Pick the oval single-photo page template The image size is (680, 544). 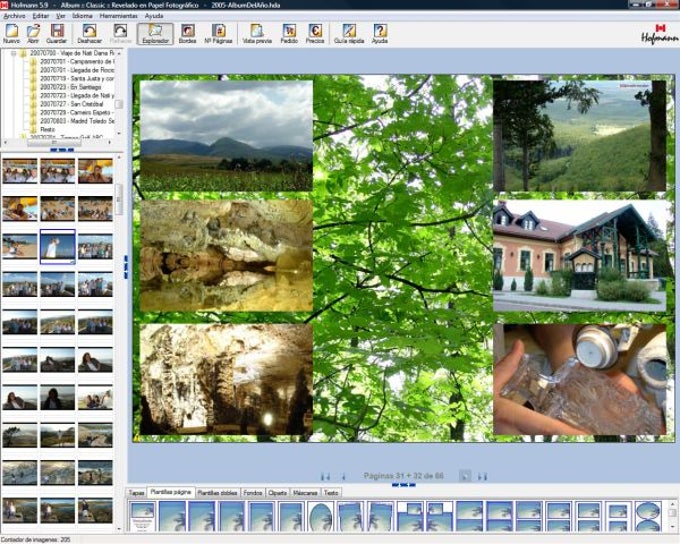pos(321,516)
